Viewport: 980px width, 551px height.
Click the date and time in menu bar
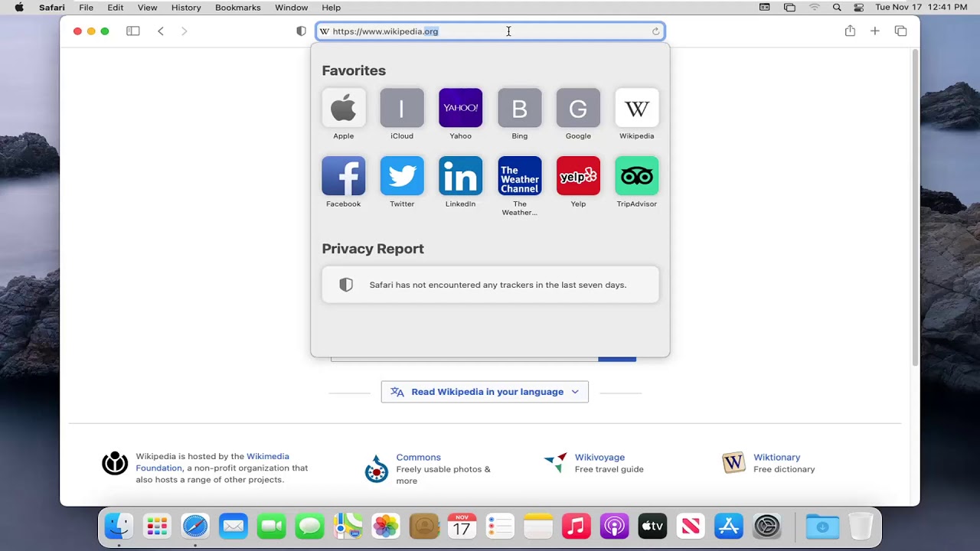point(921,8)
